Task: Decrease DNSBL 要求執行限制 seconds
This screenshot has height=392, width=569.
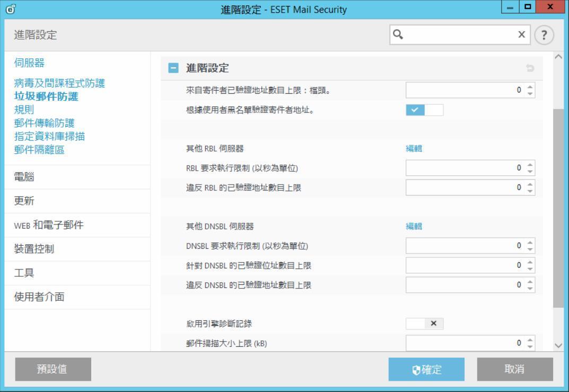Action: [x=530, y=249]
